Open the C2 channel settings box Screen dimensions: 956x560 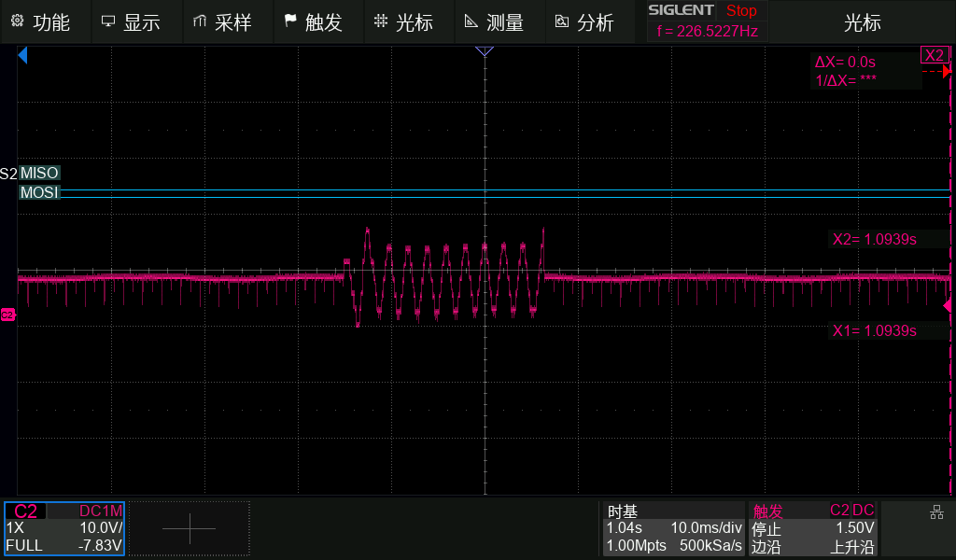coord(64,528)
